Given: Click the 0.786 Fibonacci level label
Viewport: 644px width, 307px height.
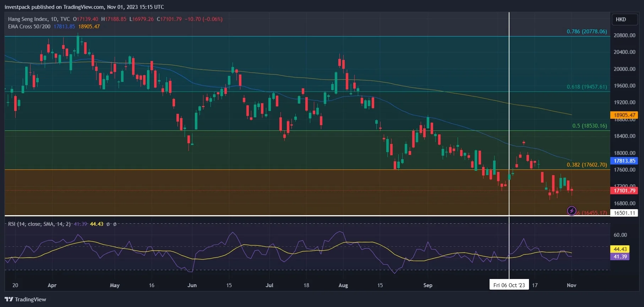Looking at the screenshot, I should coord(587,32).
